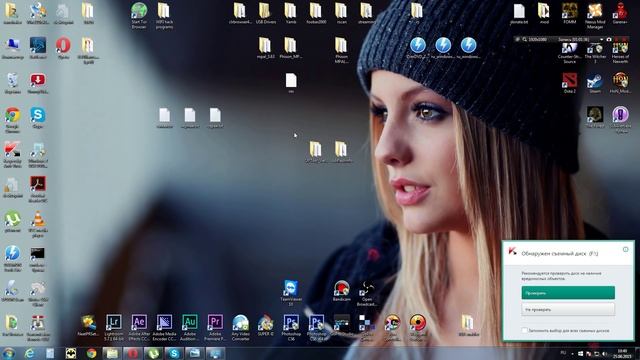Click the RU language indicator in system tray
Image resolution: width=640 pixels, height=360 pixels.
click(x=563, y=353)
